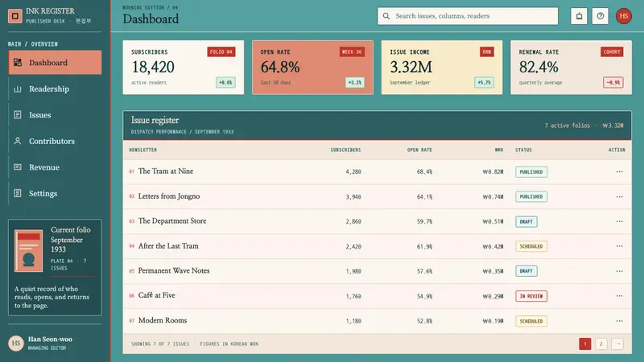Open the HS profile avatar in header
Image resolution: width=644 pixels, height=362 pixels.
click(x=623, y=16)
